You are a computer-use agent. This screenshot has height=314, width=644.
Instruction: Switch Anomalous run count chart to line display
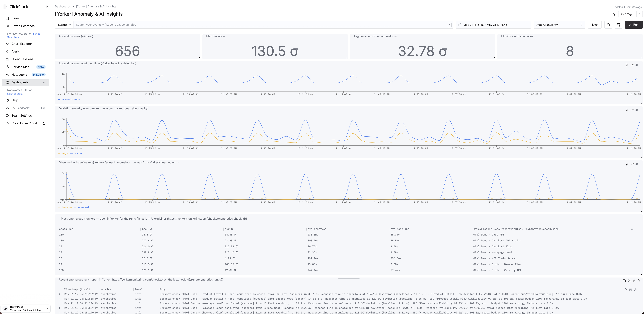(x=633, y=65)
